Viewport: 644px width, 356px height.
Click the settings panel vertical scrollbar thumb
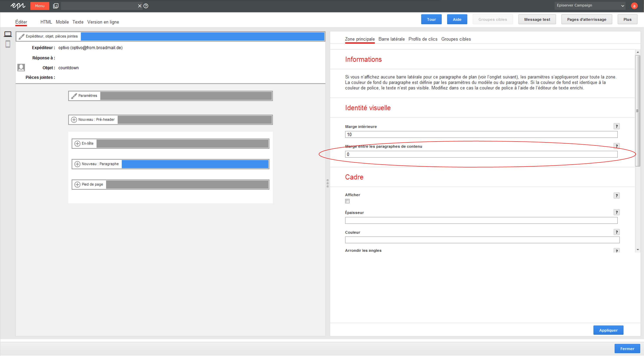(x=637, y=111)
